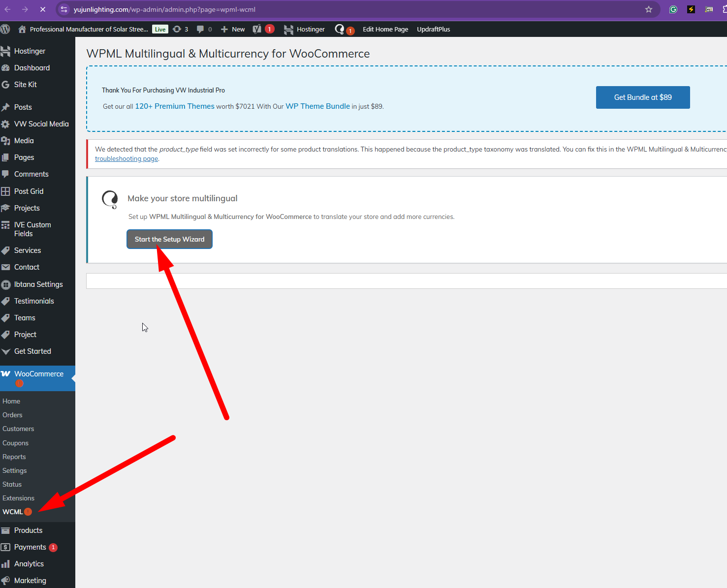Open the updates icon showing 3

tap(177, 29)
